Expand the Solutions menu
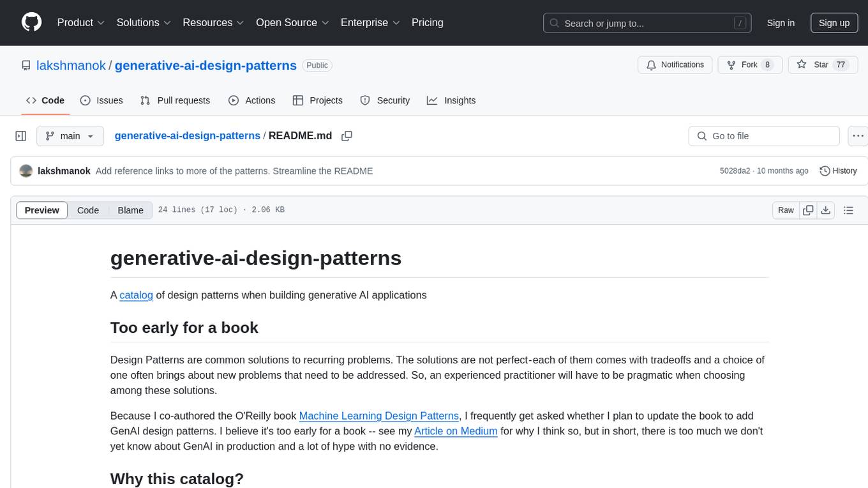 [x=144, y=22]
